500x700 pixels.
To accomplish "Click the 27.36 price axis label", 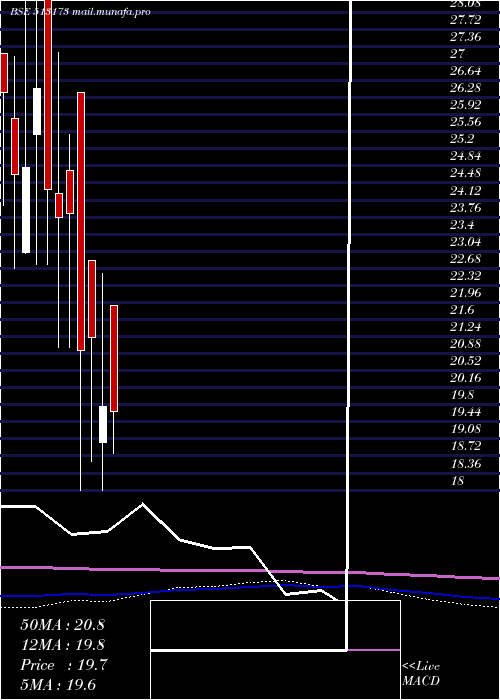I will 466,37.
